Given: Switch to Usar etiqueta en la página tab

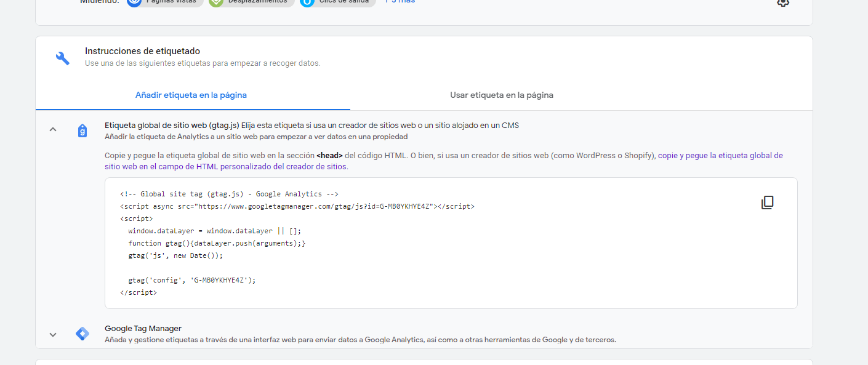Looking at the screenshot, I should (x=501, y=95).
